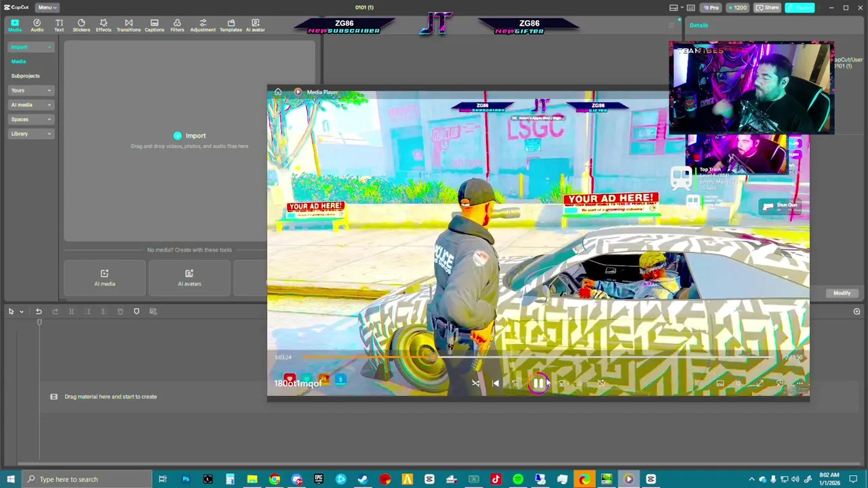Click the Windows search box

[88, 479]
